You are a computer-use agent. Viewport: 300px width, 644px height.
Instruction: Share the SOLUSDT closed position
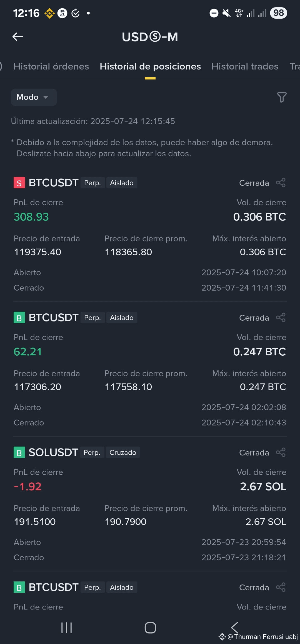[x=281, y=452]
